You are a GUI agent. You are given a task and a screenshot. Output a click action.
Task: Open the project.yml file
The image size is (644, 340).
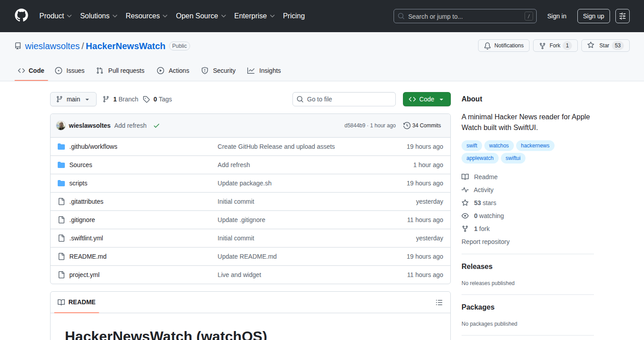(x=84, y=275)
